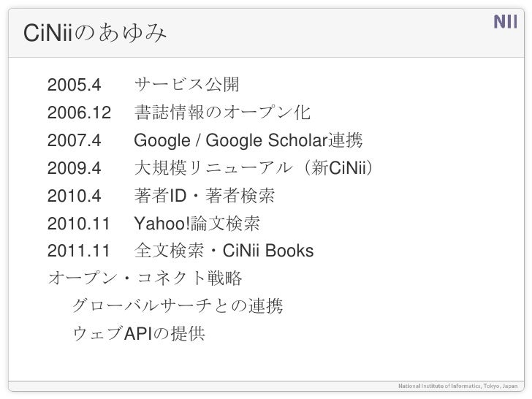Click the NII logo in the corner
Screen dimensions: 532x399
(x=505, y=22)
